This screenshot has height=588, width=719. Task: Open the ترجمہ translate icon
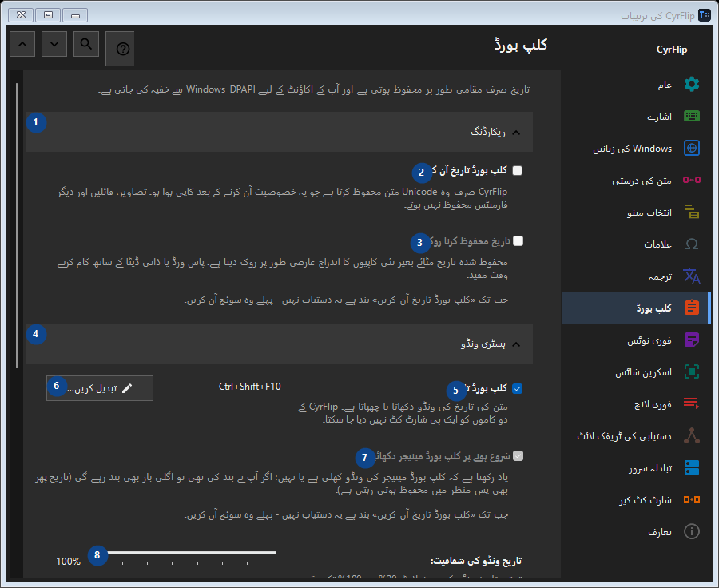692,276
